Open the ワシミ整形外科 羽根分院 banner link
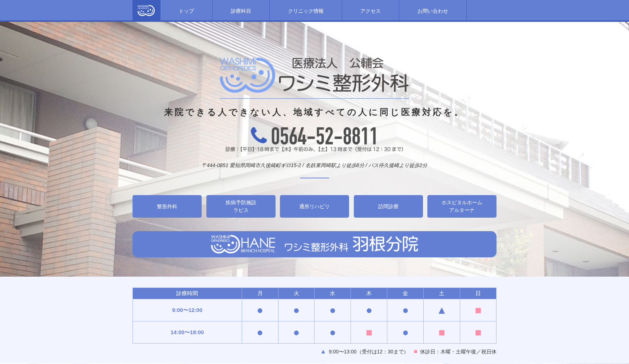The image size is (629, 364). 314,245
